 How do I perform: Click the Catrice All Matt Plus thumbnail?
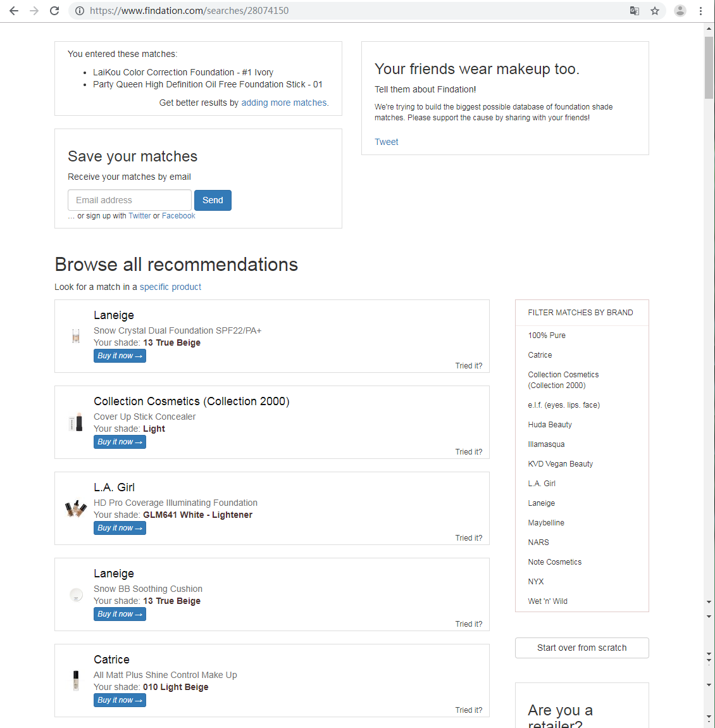pos(76,681)
